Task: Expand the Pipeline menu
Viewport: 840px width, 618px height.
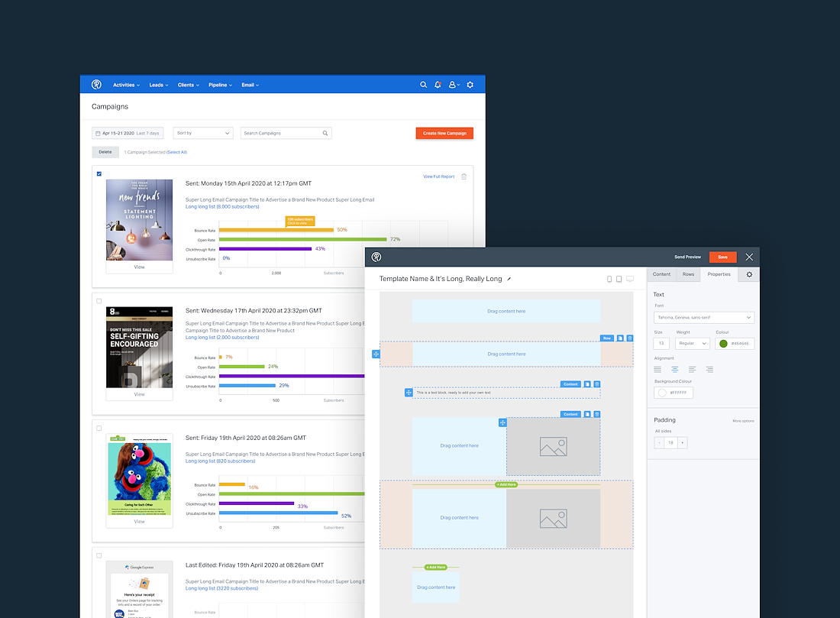Action: [220, 86]
